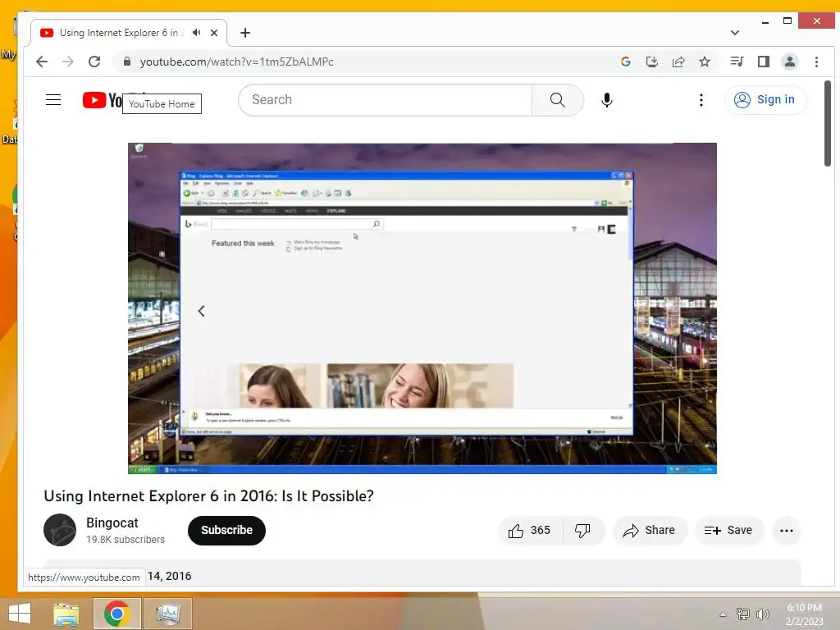
Task: Open the Google icon in address bar
Action: [625, 62]
